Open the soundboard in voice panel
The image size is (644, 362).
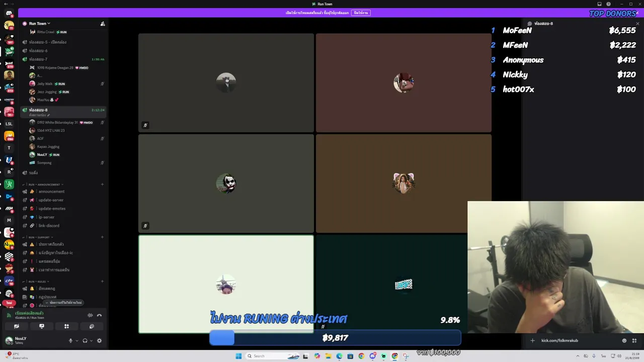click(92, 326)
